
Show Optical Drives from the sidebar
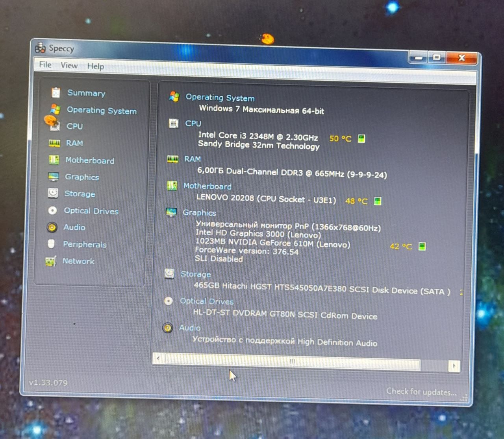tap(91, 211)
